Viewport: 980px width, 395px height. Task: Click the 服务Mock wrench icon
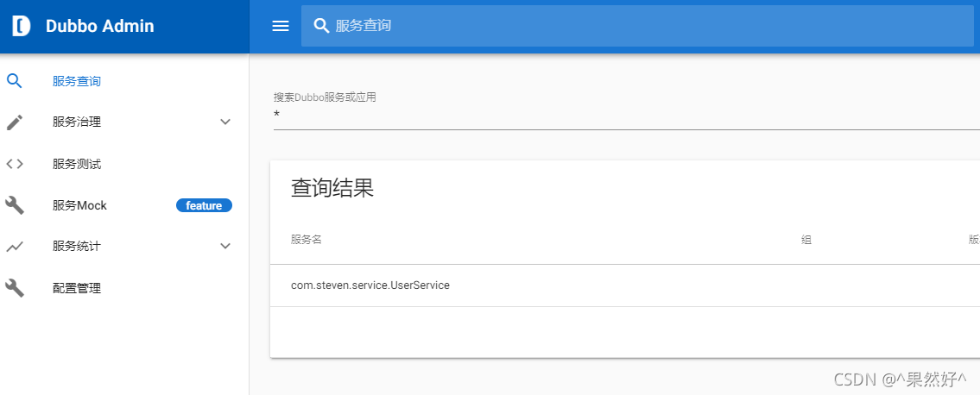click(x=15, y=205)
